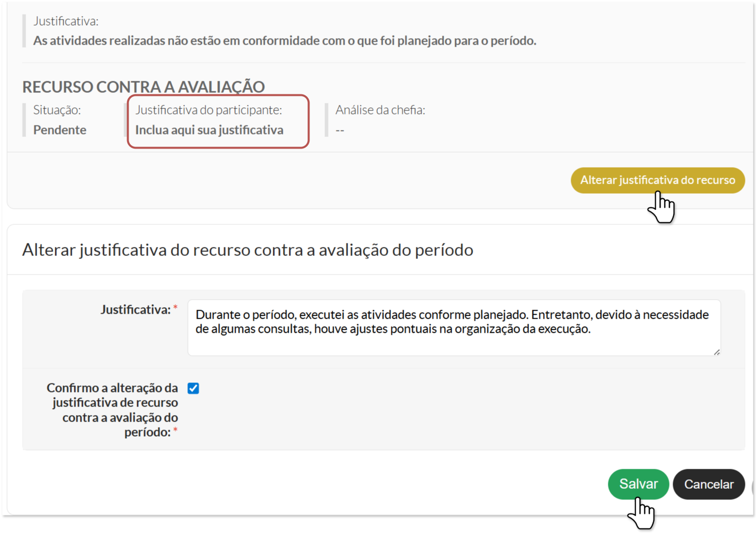
Task: Select the Pendente status value
Action: [x=60, y=130]
